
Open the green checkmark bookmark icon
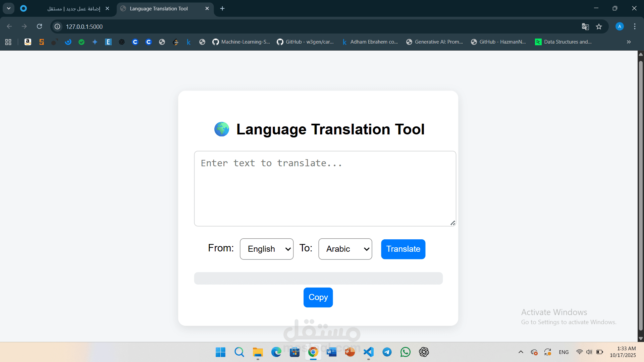coord(82,42)
